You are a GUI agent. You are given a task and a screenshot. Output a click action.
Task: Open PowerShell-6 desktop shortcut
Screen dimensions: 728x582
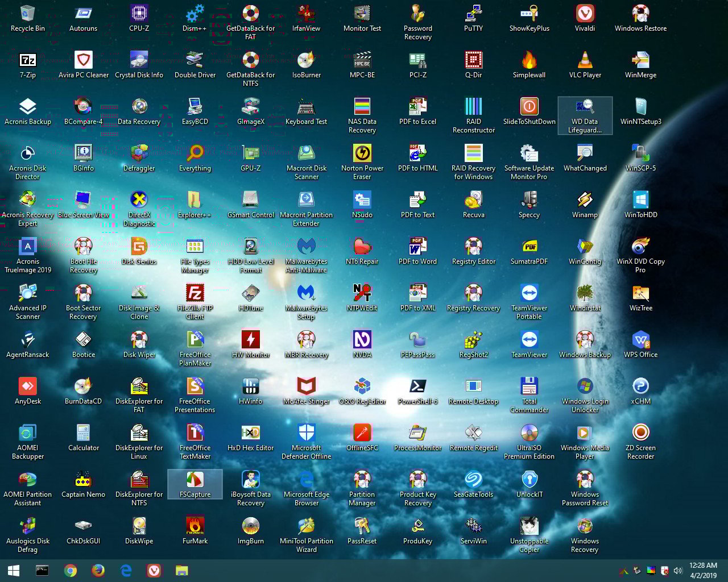pyautogui.click(x=417, y=390)
